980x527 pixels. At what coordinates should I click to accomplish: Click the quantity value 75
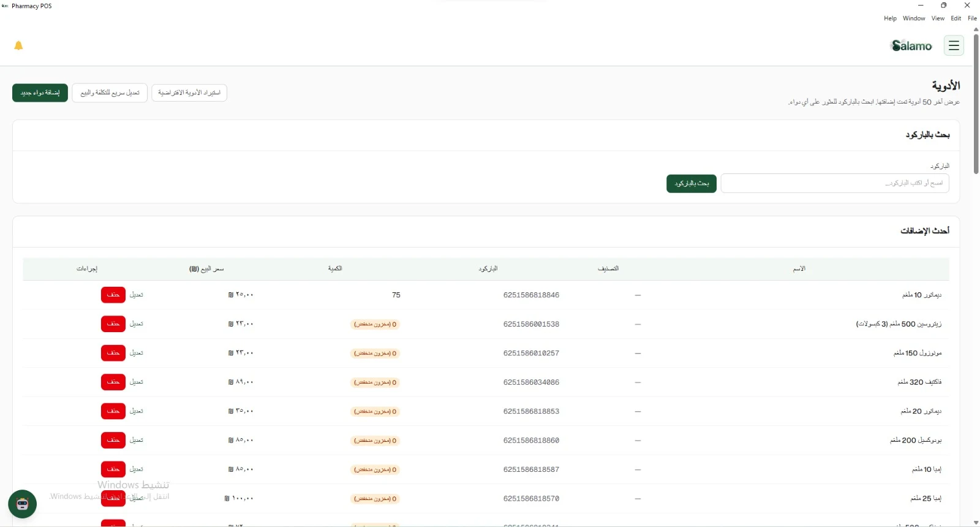click(396, 295)
